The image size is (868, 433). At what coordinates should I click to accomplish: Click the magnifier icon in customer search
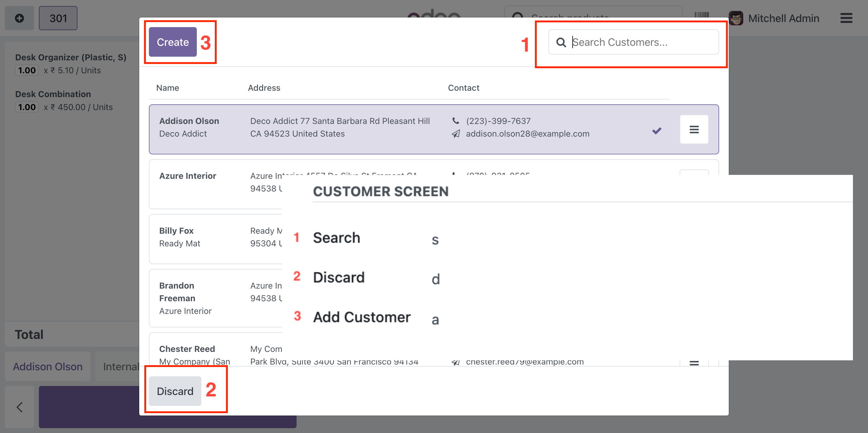pos(561,43)
